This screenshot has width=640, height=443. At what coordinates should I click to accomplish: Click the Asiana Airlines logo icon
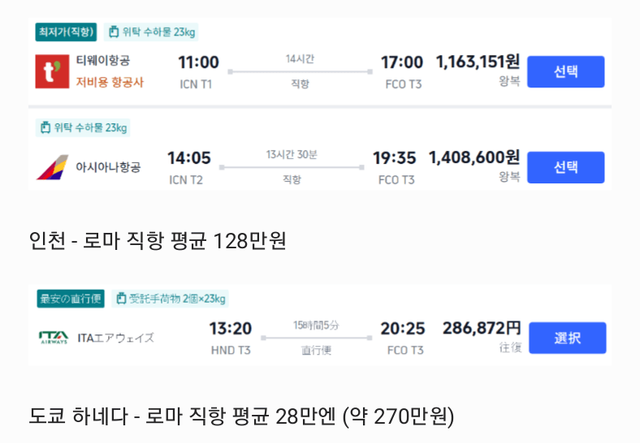[52, 167]
